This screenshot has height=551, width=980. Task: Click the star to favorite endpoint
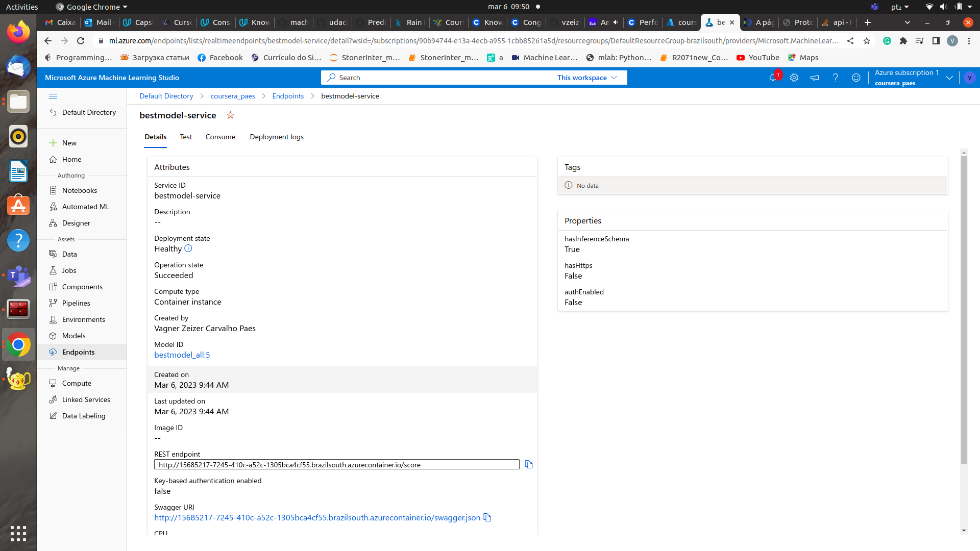230,115
